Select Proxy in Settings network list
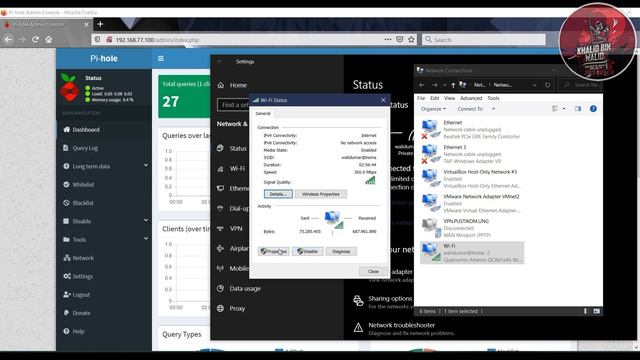This screenshot has width=640, height=360. click(231, 308)
